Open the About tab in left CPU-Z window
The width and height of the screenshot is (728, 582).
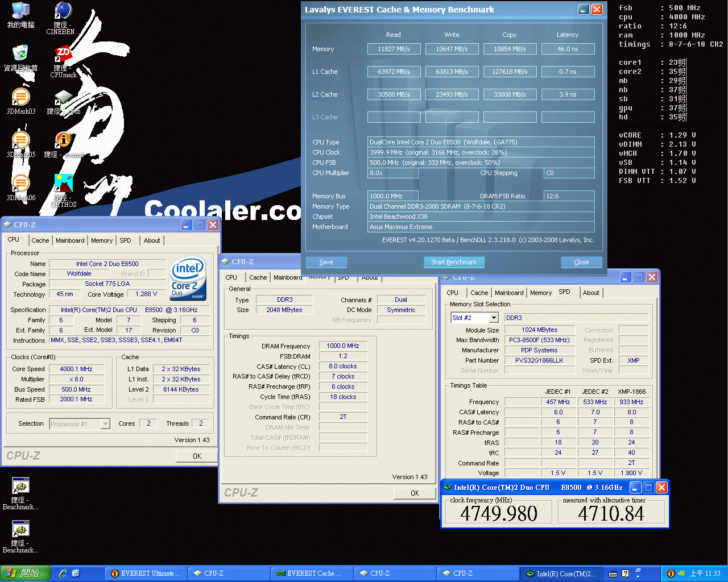[x=152, y=240]
